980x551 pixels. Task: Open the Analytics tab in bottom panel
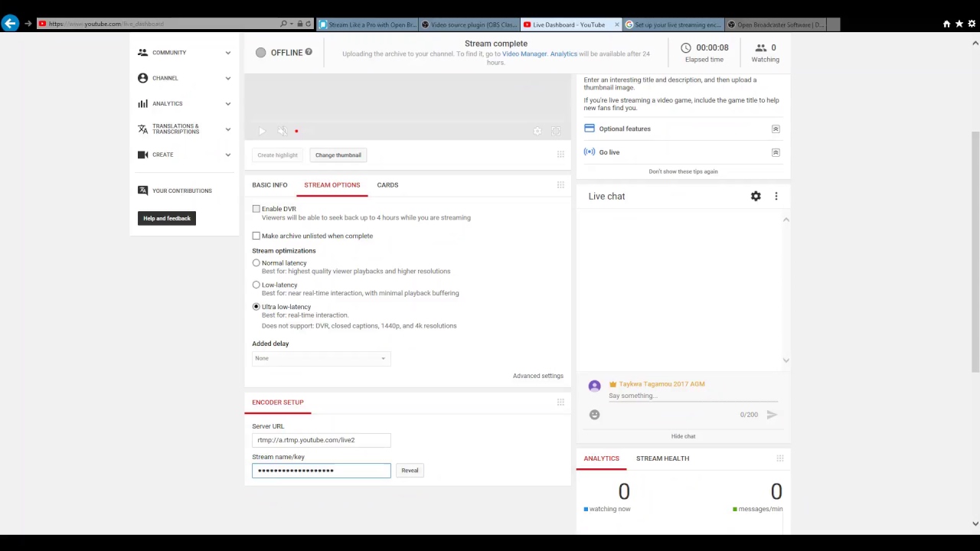[601, 458]
